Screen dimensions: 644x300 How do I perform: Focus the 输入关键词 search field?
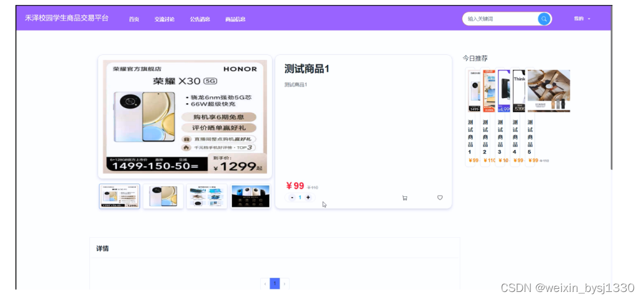pos(501,19)
